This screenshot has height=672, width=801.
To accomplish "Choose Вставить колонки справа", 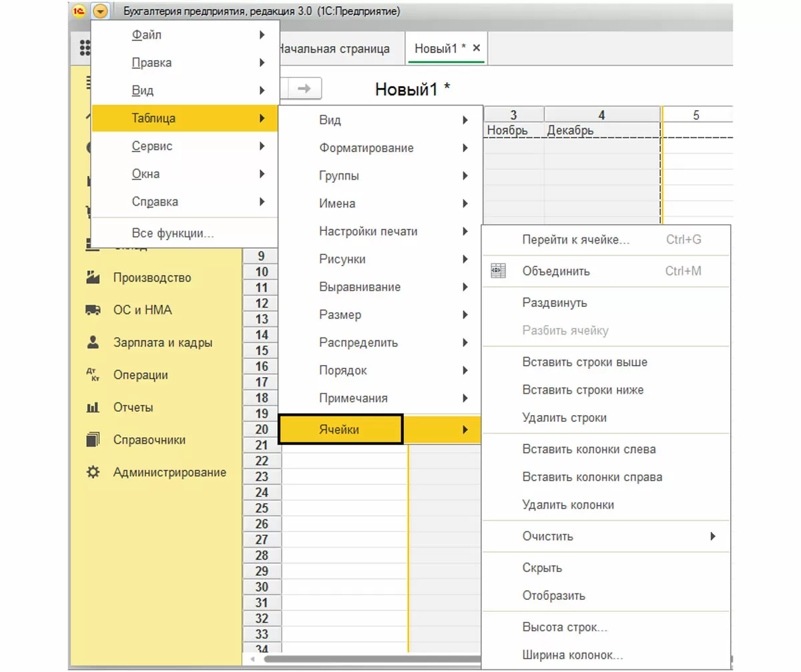I will coord(607,477).
